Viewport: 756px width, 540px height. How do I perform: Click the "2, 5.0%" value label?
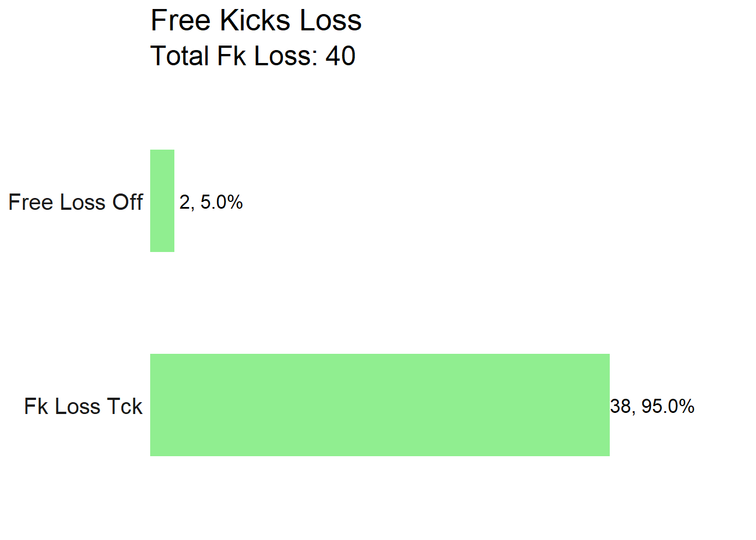pyautogui.click(x=211, y=202)
